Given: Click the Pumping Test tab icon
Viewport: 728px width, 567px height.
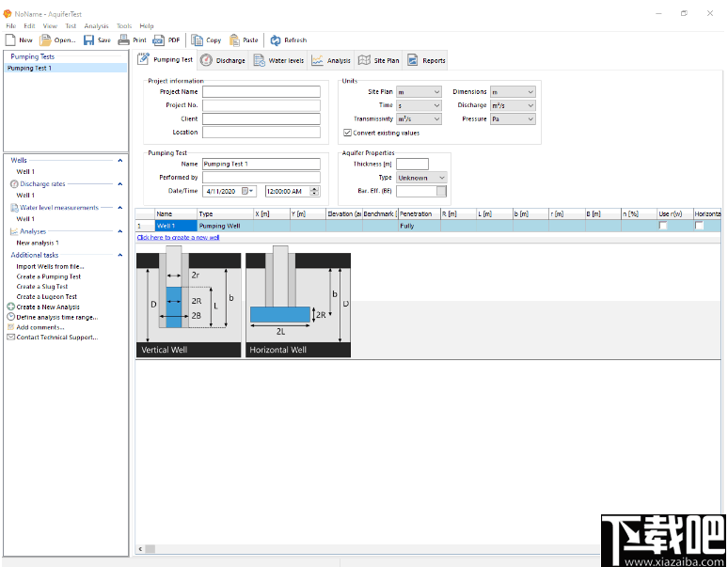Looking at the screenshot, I should (x=144, y=59).
